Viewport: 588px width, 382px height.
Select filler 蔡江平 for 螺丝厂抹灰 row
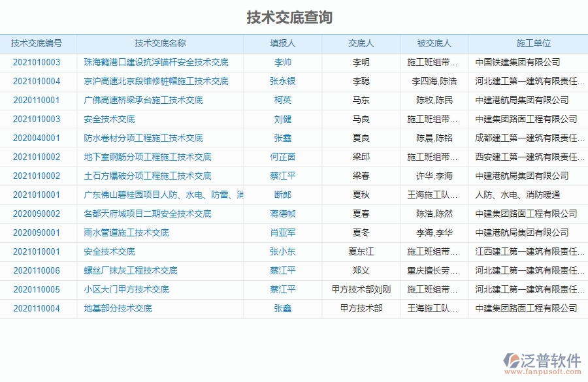pos(282,270)
